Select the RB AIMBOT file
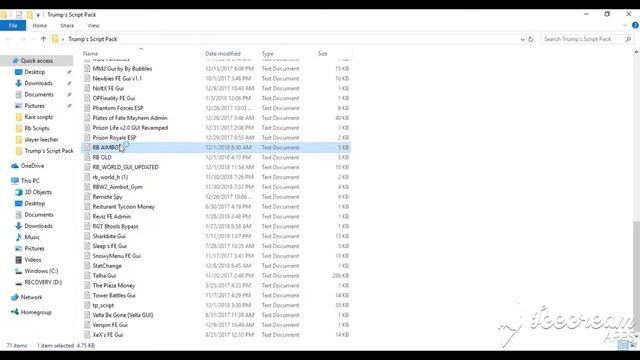Screen dimensions: 640x360 click(216, 147)
